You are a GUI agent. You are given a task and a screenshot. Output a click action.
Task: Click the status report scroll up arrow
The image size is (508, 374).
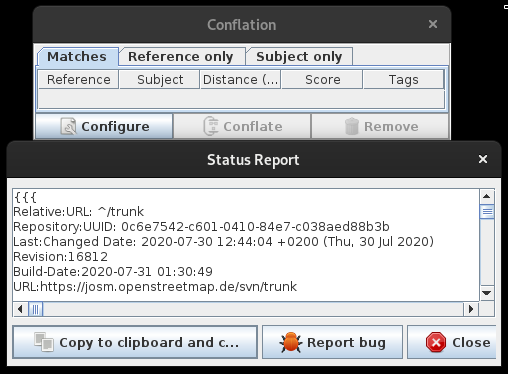pyautogui.click(x=487, y=196)
